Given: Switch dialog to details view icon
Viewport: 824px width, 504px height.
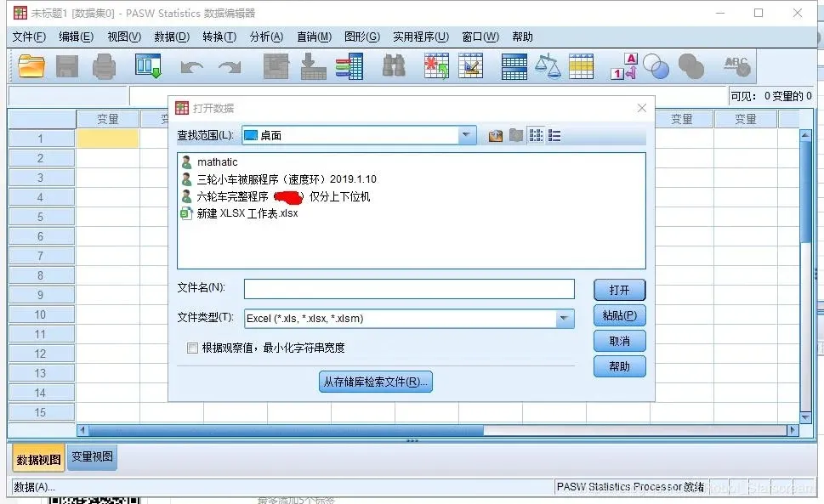Looking at the screenshot, I should [554, 136].
